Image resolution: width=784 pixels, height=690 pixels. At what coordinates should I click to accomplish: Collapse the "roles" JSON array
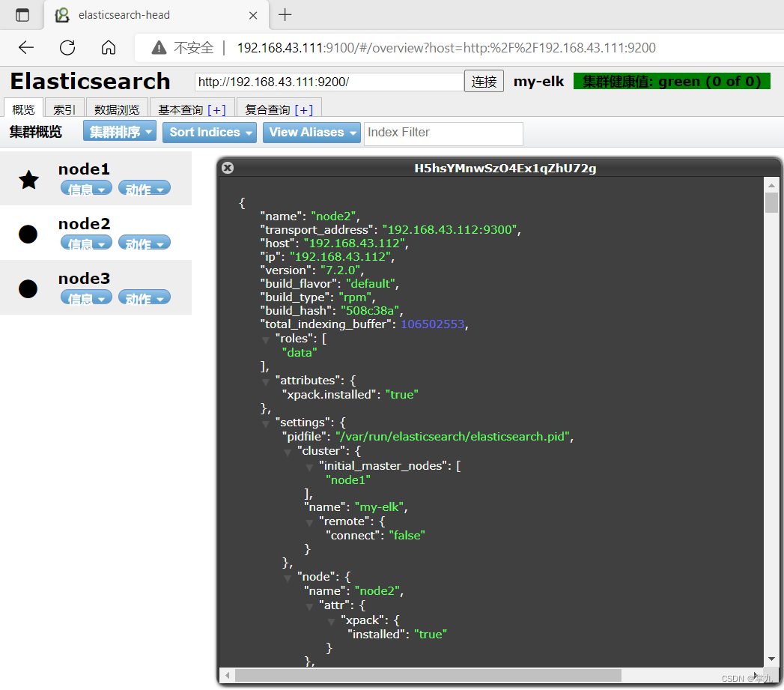coord(265,339)
